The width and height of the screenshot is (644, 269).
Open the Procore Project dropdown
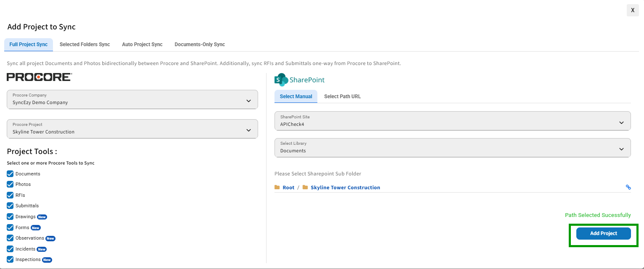132,129
